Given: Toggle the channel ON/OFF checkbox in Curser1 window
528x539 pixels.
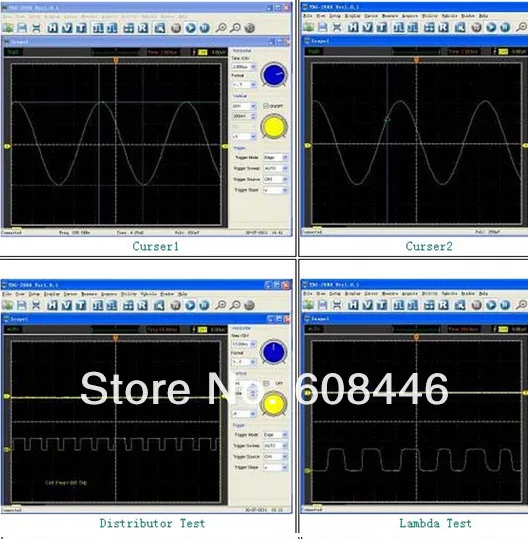Looking at the screenshot, I should coord(266,106).
